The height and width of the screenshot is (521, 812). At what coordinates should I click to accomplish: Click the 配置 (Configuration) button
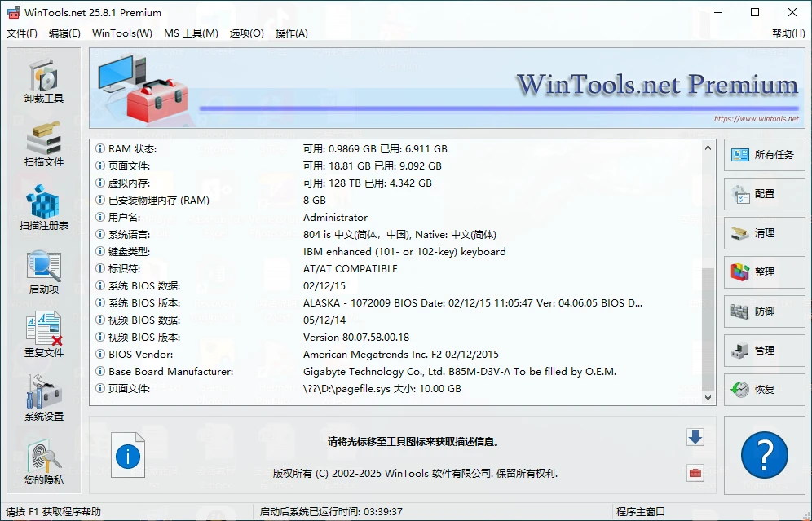click(764, 194)
